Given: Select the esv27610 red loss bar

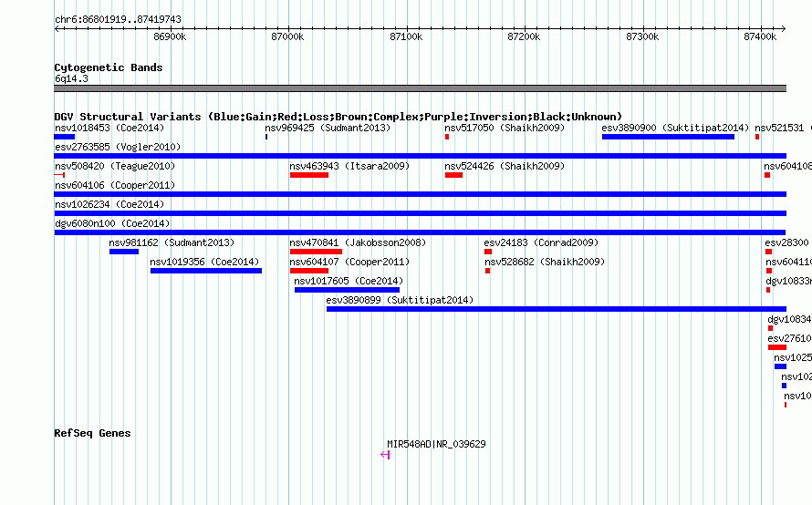Looking at the screenshot, I should [777, 347].
